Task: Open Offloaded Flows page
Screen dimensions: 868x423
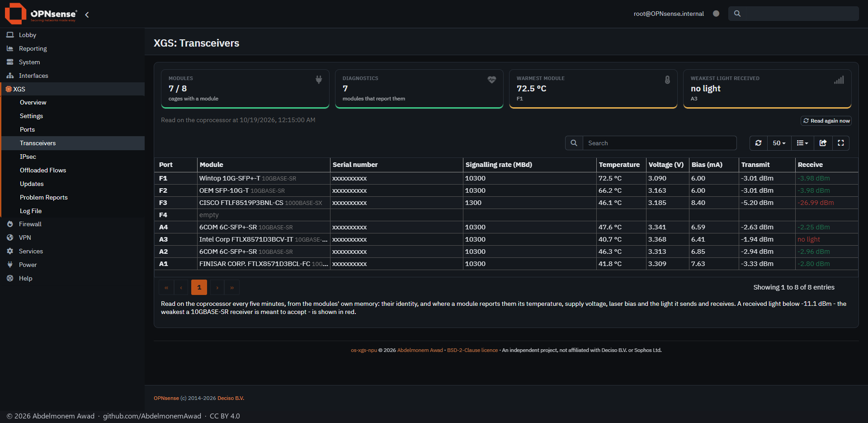Action: tap(73, 170)
